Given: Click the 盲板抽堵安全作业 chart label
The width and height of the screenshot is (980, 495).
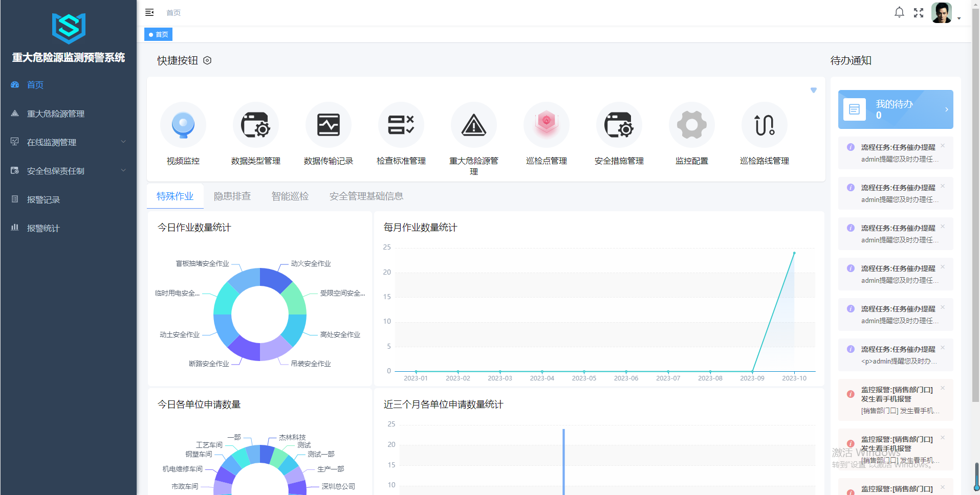Looking at the screenshot, I should tap(202, 264).
